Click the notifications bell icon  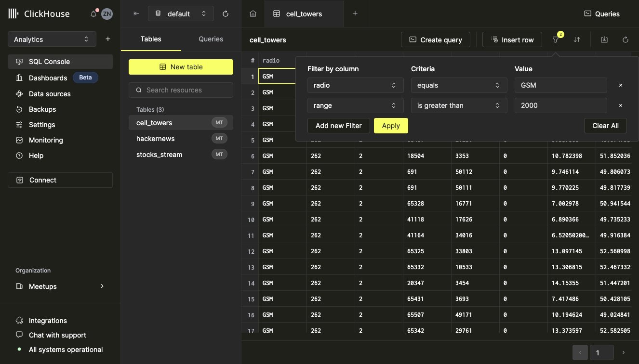[93, 14]
